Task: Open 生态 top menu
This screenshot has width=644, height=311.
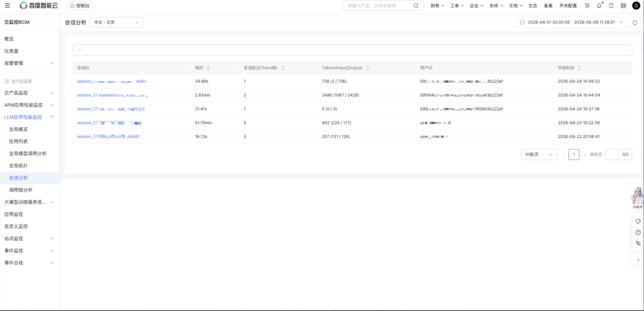Action: pyautogui.click(x=533, y=6)
